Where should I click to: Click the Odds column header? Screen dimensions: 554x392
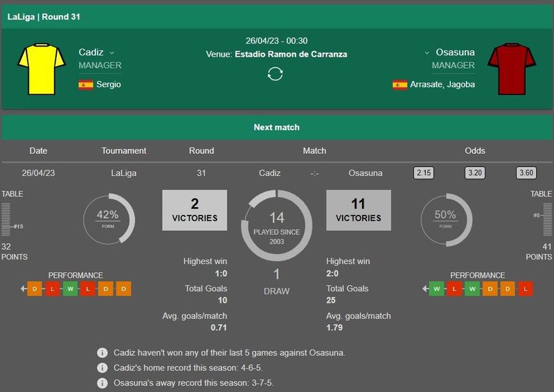(x=475, y=150)
